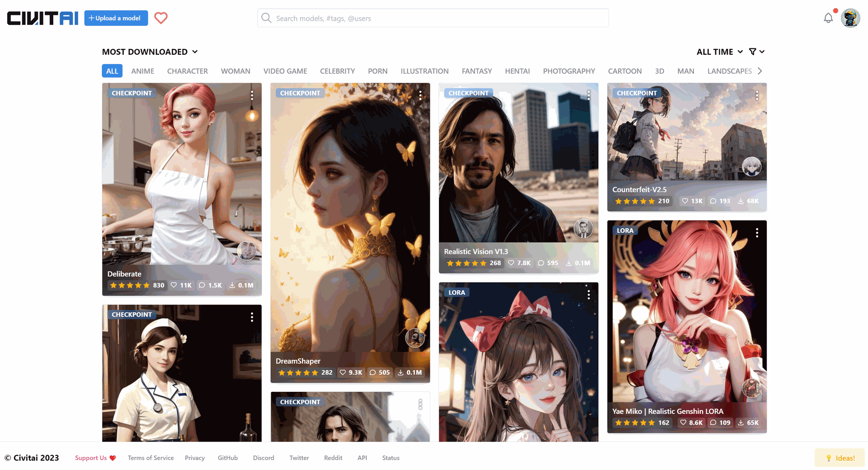Open the Realistic Vision V1.3 title
868x470 pixels.
[x=476, y=252]
